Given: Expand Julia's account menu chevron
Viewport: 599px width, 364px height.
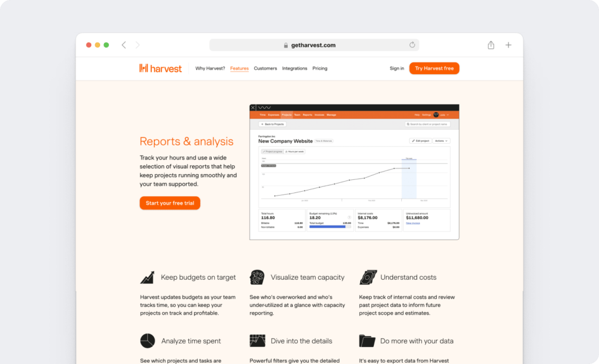Looking at the screenshot, I should (x=447, y=115).
